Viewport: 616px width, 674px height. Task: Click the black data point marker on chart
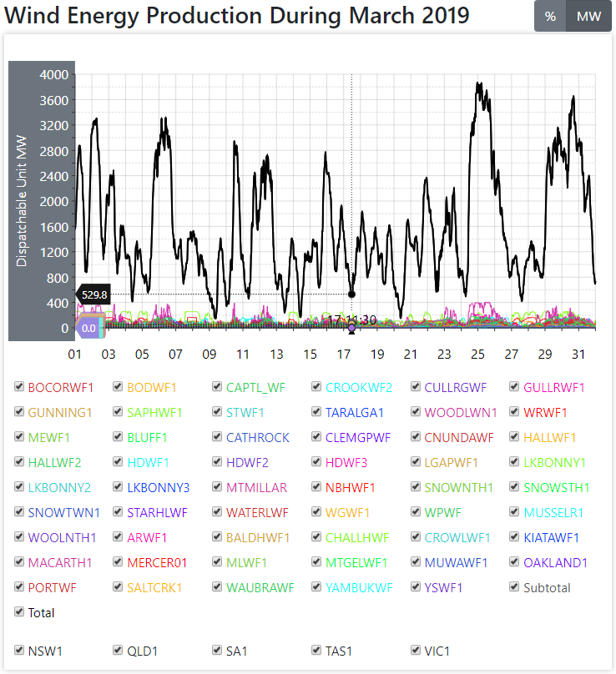(351, 294)
